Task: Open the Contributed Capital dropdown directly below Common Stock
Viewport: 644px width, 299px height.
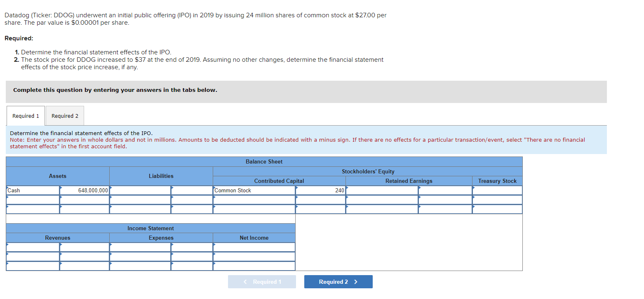Action: pyautogui.click(x=254, y=200)
